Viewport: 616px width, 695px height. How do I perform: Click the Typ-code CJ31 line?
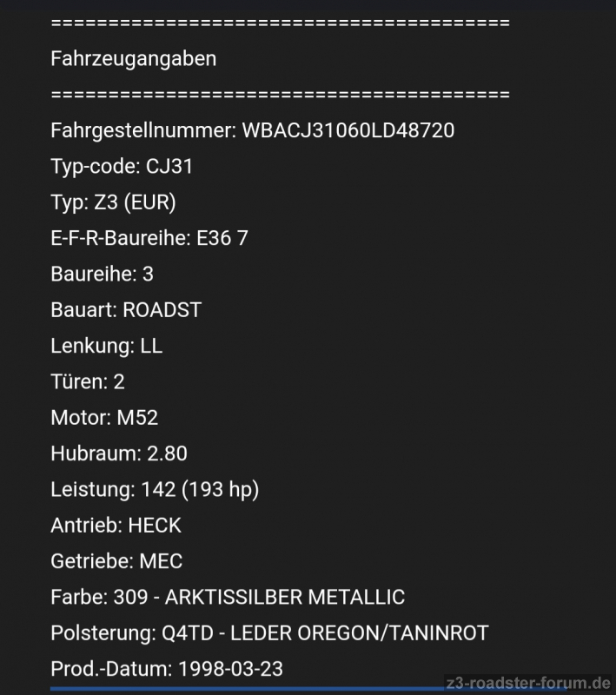click(x=122, y=167)
